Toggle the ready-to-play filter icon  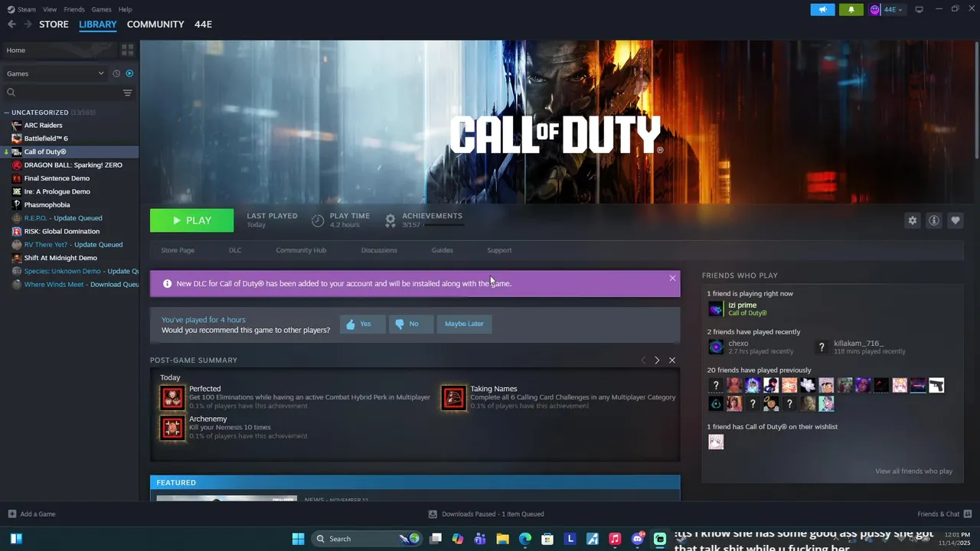[129, 73]
